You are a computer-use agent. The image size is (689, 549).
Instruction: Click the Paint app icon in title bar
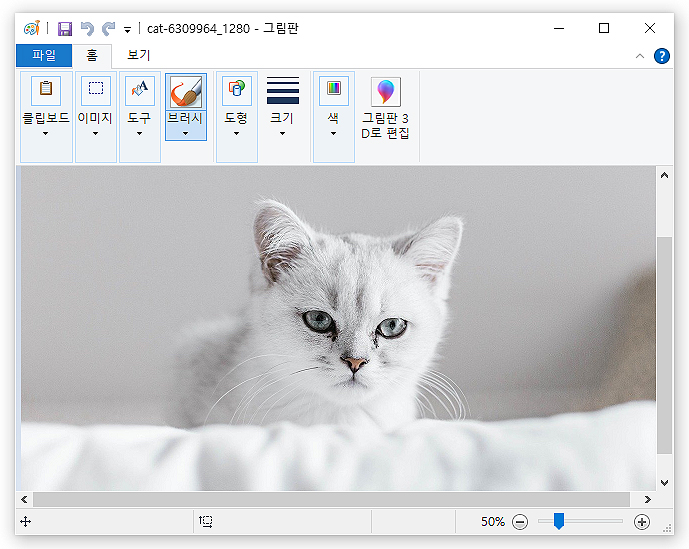[32, 29]
